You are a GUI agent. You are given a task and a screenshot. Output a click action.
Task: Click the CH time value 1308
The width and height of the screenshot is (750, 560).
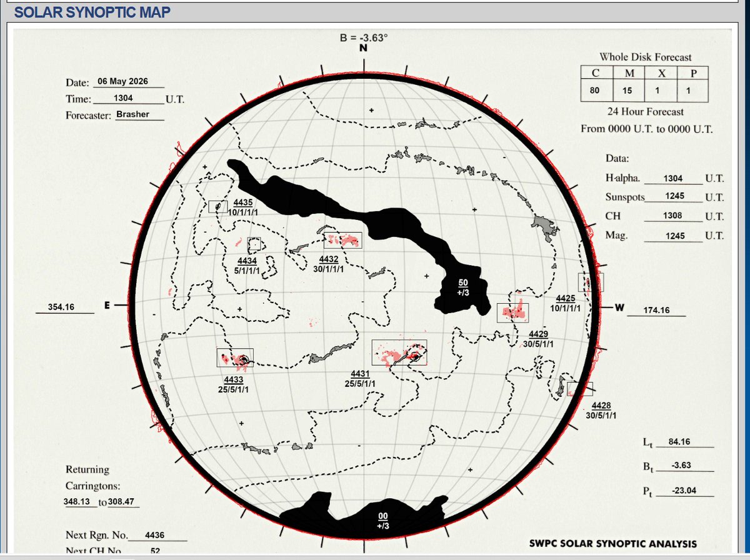coord(674,216)
